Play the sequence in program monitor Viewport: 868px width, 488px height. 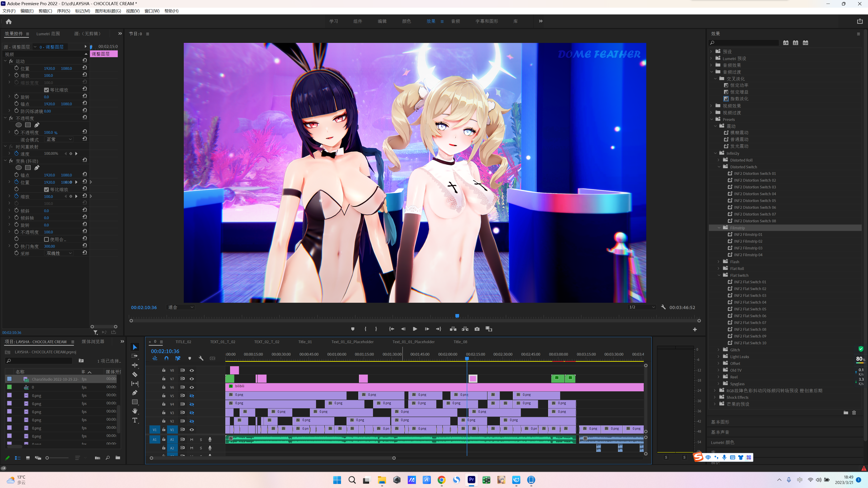tap(415, 329)
